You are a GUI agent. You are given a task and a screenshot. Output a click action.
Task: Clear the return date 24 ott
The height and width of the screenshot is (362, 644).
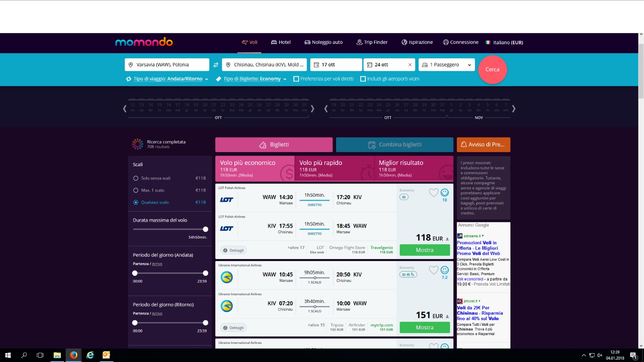pyautogui.click(x=410, y=65)
